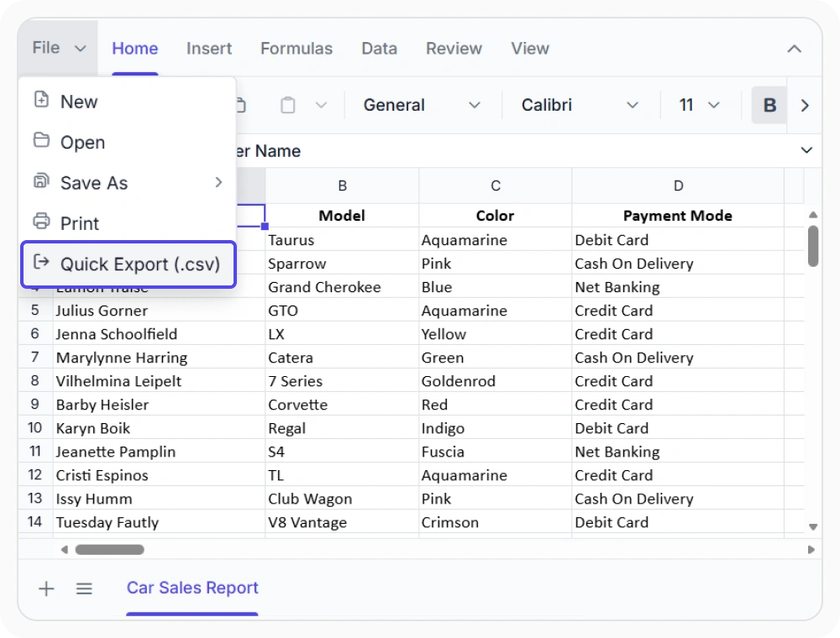Open the Formulas tab
The height and width of the screenshot is (638, 840).
[297, 49]
